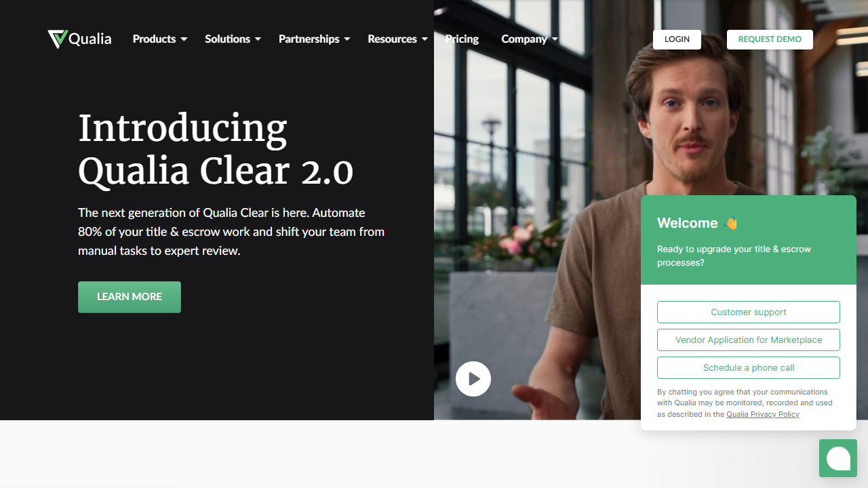Screen dimensions: 868x488
Task: Expand the Products dropdown arrow
Action: pos(184,39)
